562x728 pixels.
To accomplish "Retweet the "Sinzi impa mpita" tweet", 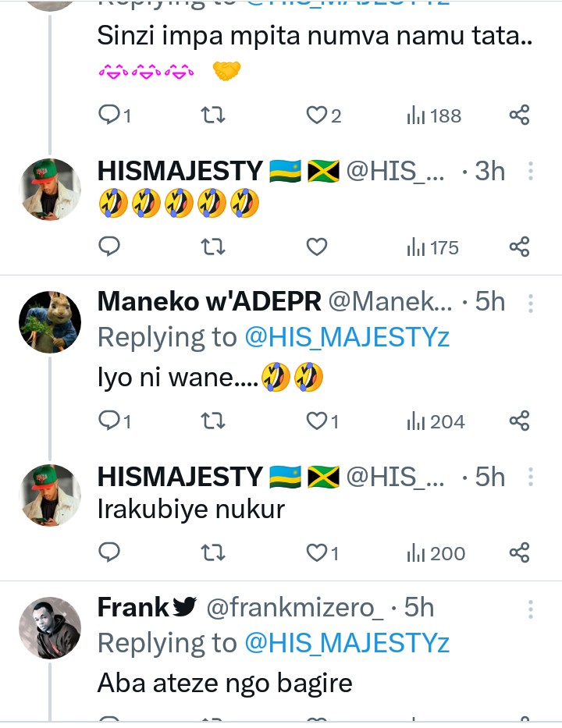I will 213,115.
